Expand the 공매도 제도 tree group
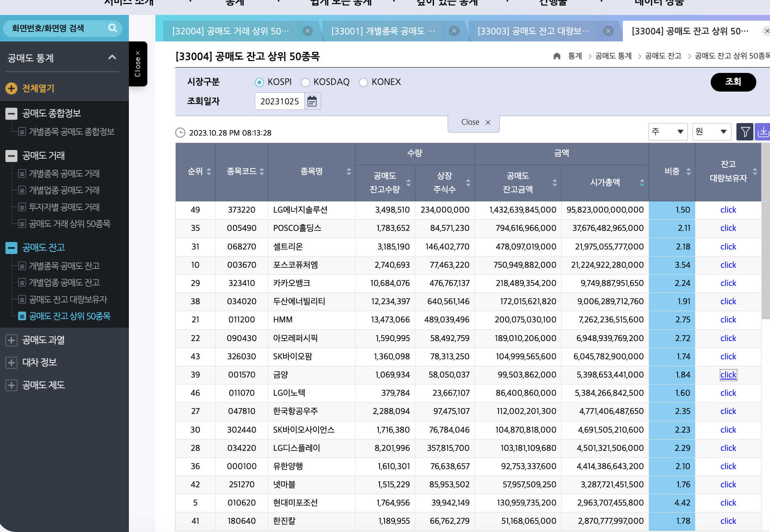 11,385
